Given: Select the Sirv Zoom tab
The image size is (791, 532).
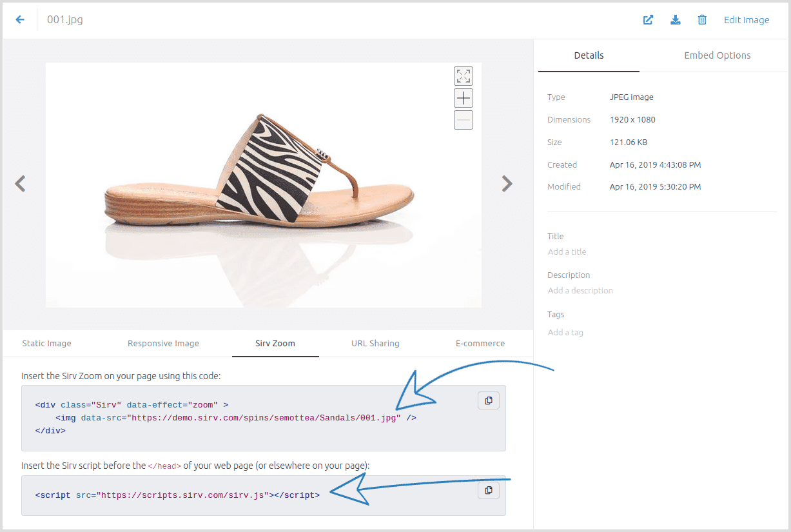Looking at the screenshot, I should 275,343.
